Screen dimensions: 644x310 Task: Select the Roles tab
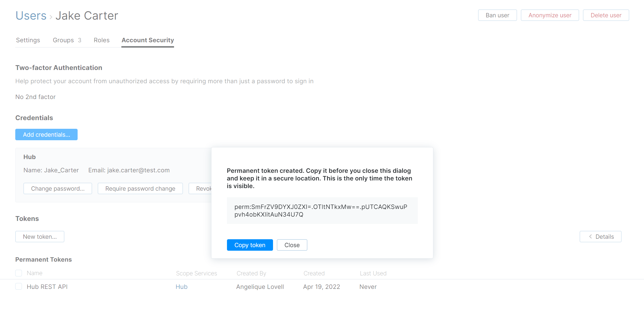coord(102,40)
